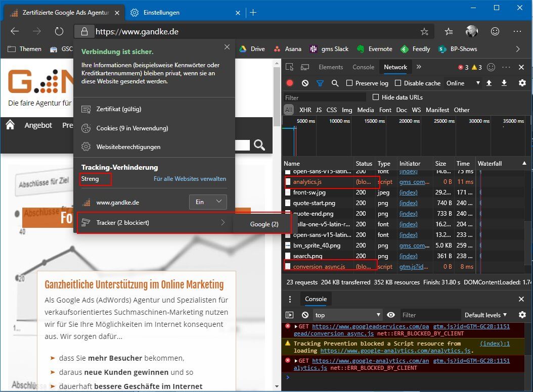Filter requests by XHR
Viewport: 533px width, 392px height.
point(305,110)
